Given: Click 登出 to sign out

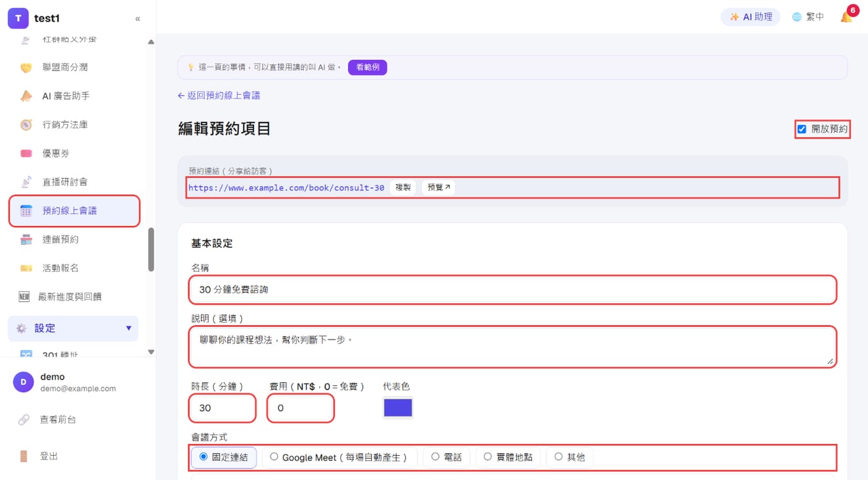Looking at the screenshot, I should click(49, 456).
